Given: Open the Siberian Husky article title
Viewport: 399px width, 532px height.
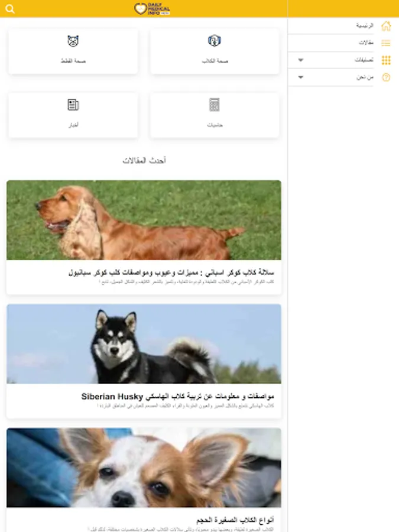Looking at the screenshot, I should pyautogui.click(x=177, y=396).
